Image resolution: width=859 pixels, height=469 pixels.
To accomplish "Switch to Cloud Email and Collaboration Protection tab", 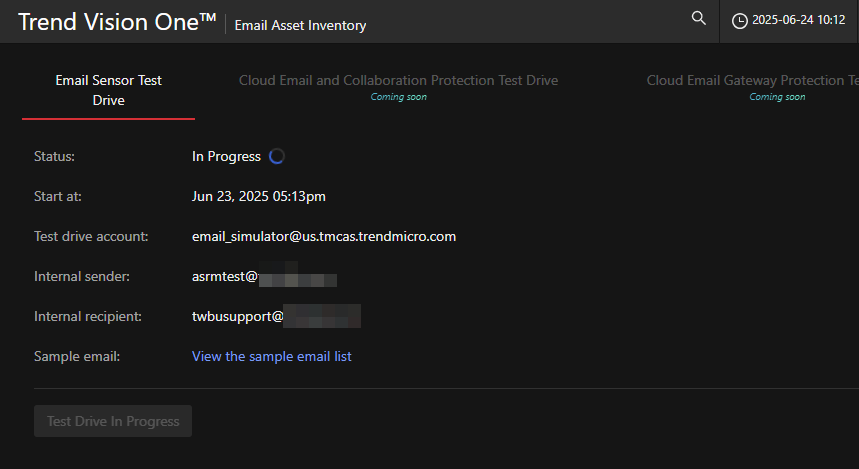I will click(x=398, y=81).
